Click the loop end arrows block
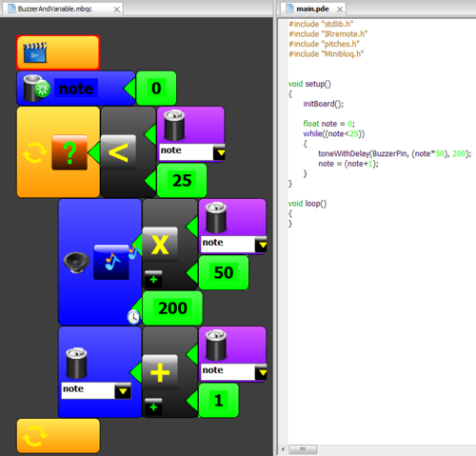The image size is (476, 456). pos(58,436)
